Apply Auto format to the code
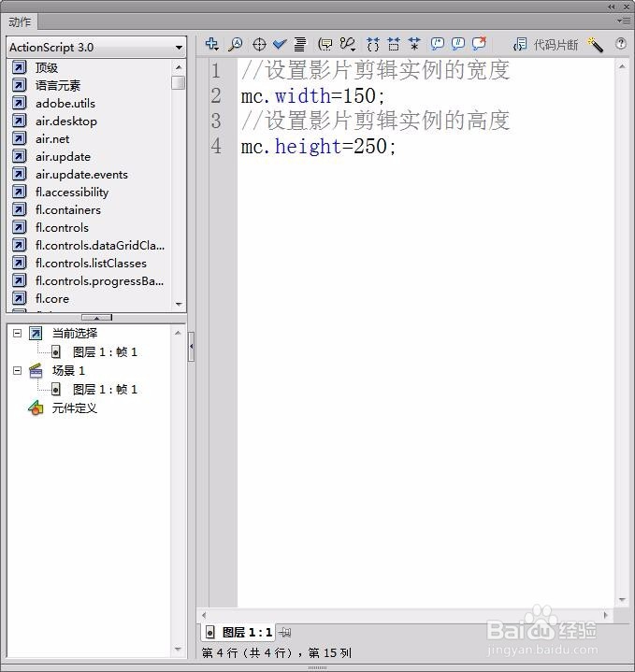 [x=300, y=44]
